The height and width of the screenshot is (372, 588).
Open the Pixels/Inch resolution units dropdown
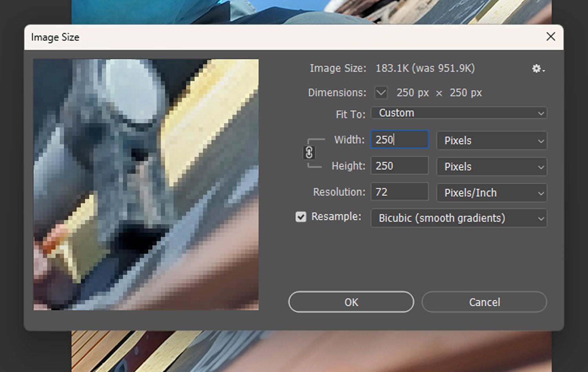click(x=492, y=193)
